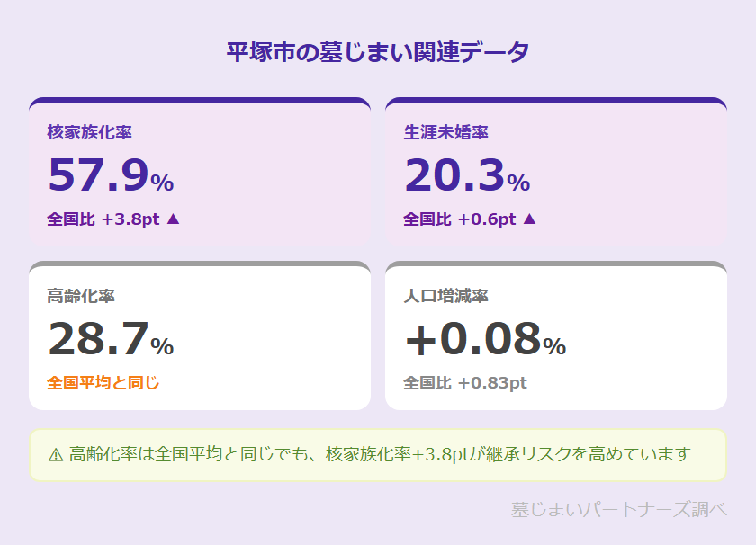Click the 全国比 +0.6pt comparison text
This screenshot has width=756, height=545.
[x=460, y=219]
